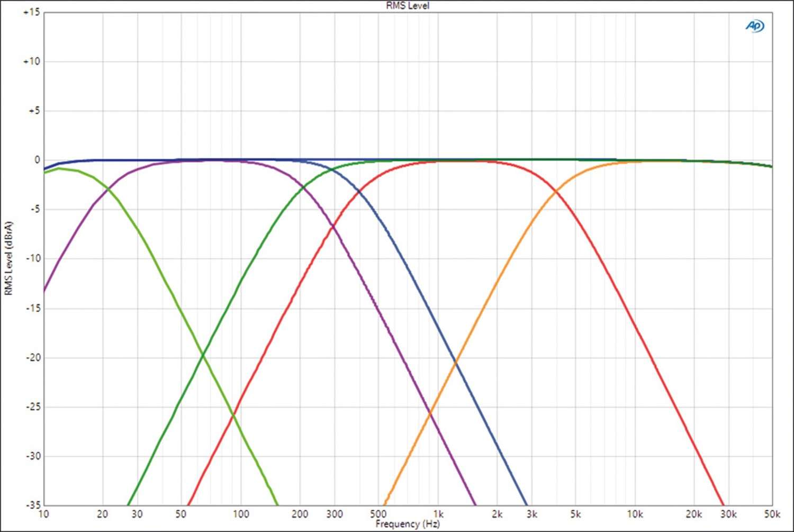Image resolution: width=794 pixels, height=532 pixels.
Task: Click the -15 y-axis value
Action: pos(33,308)
